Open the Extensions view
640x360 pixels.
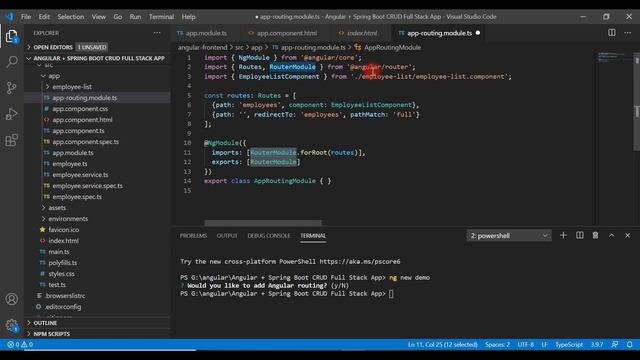point(11,140)
